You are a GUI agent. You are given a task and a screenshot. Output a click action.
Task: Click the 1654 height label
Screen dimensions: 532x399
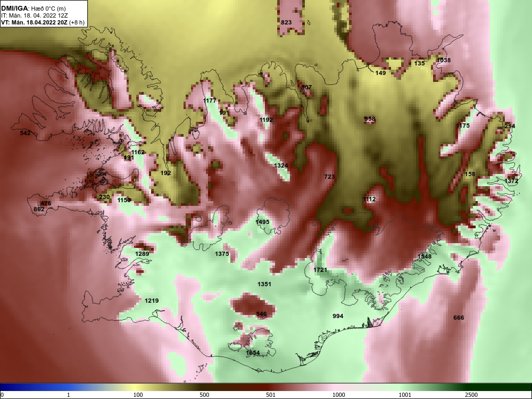pyautogui.click(x=253, y=353)
